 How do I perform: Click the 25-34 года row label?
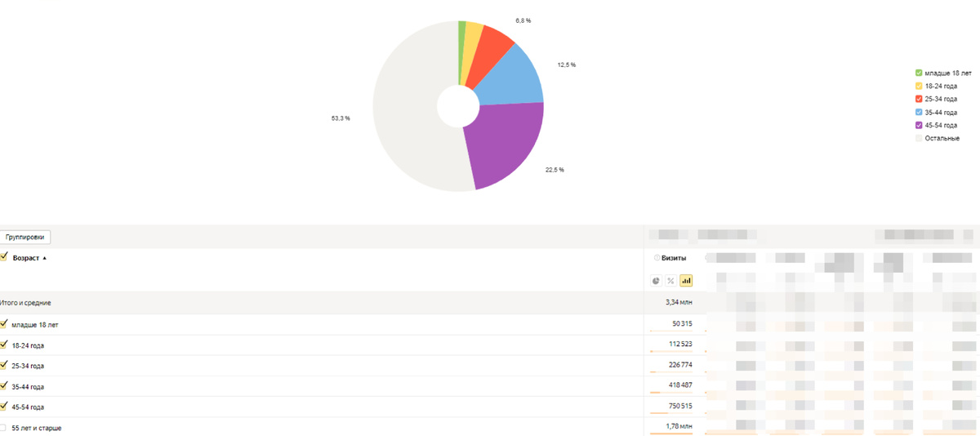[x=29, y=366]
